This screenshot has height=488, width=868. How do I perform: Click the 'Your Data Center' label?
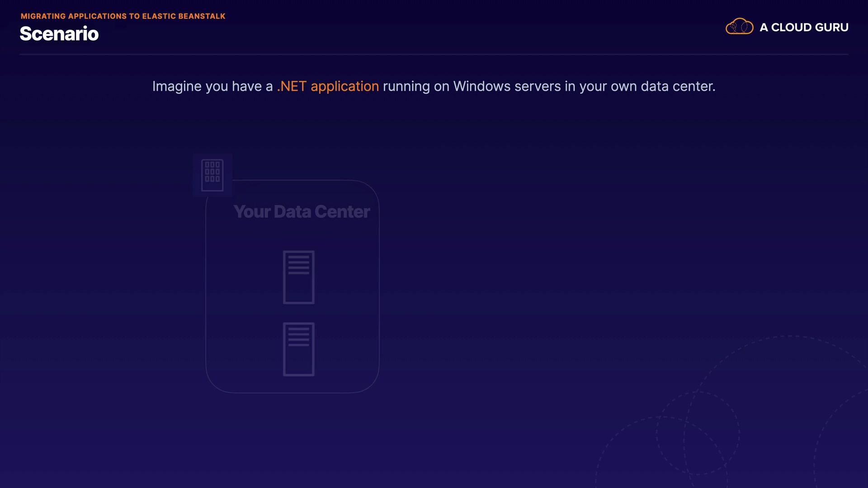click(302, 211)
